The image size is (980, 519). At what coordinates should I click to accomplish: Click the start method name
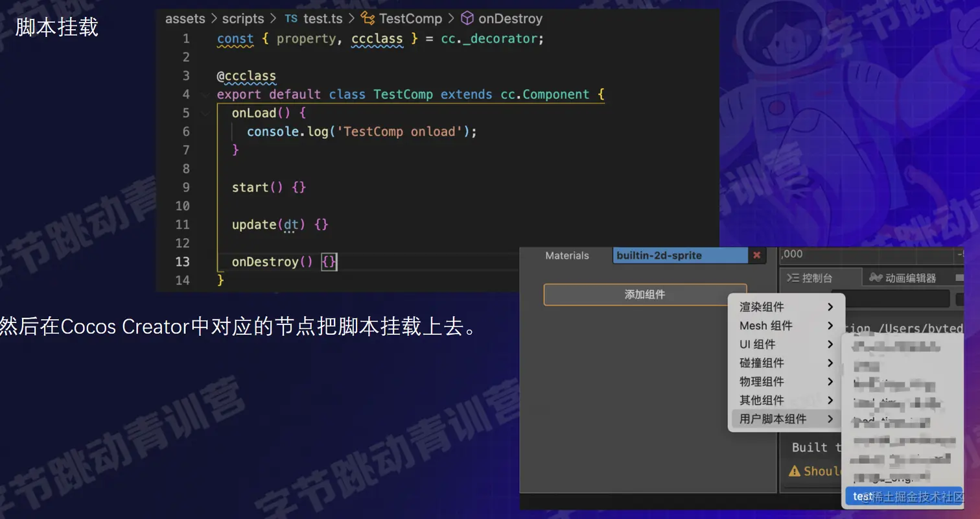point(250,187)
